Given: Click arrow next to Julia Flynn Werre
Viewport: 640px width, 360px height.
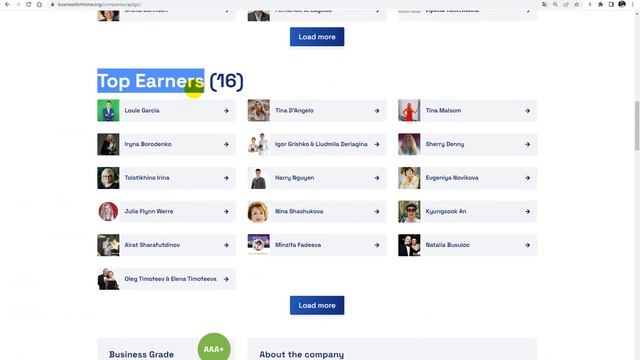Looking at the screenshot, I should [x=226, y=211].
